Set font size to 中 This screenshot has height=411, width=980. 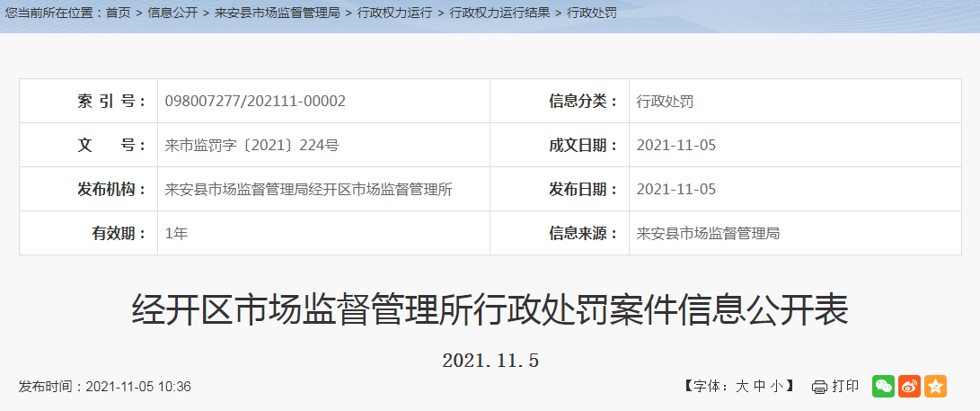(x=759, y=387)
